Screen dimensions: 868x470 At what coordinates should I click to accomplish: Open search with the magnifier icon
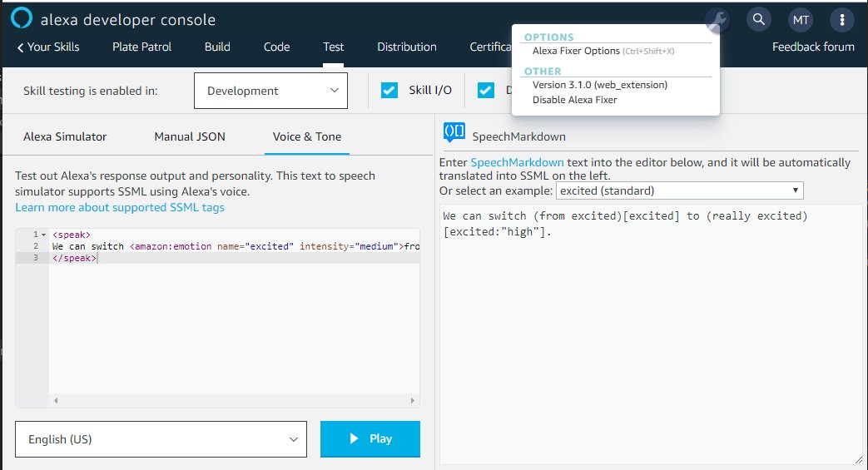[759, 20]
